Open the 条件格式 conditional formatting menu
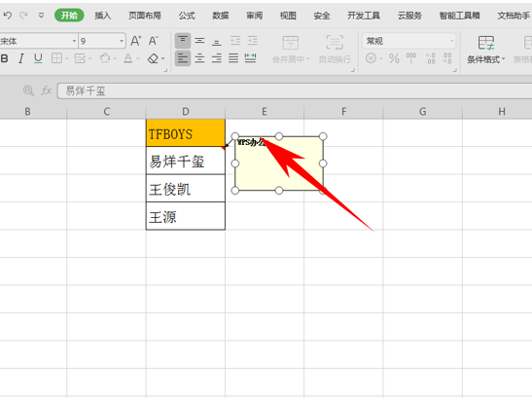Viewport: 532px width, 398px height. click(486, 50)
